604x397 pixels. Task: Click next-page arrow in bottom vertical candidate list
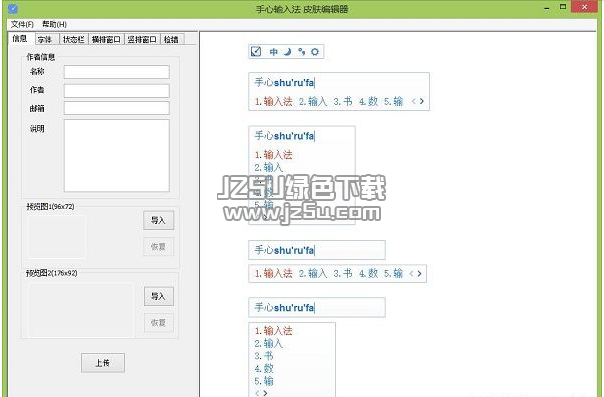click(x=265, y=393)
